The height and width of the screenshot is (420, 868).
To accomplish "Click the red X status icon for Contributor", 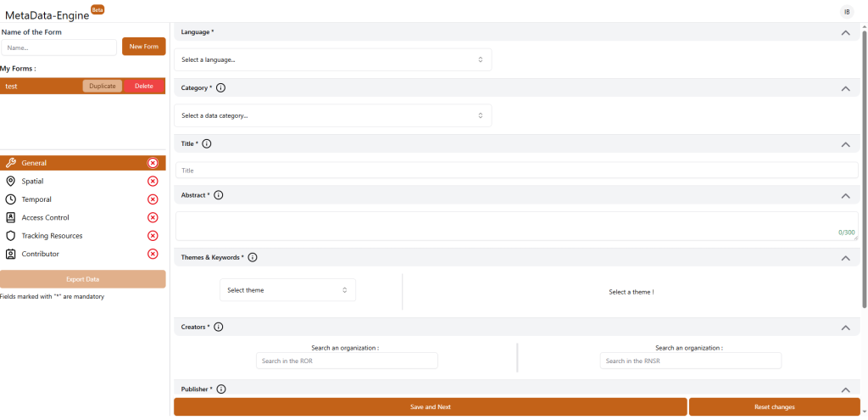I will pyautogui.click(x=153, y=254).
